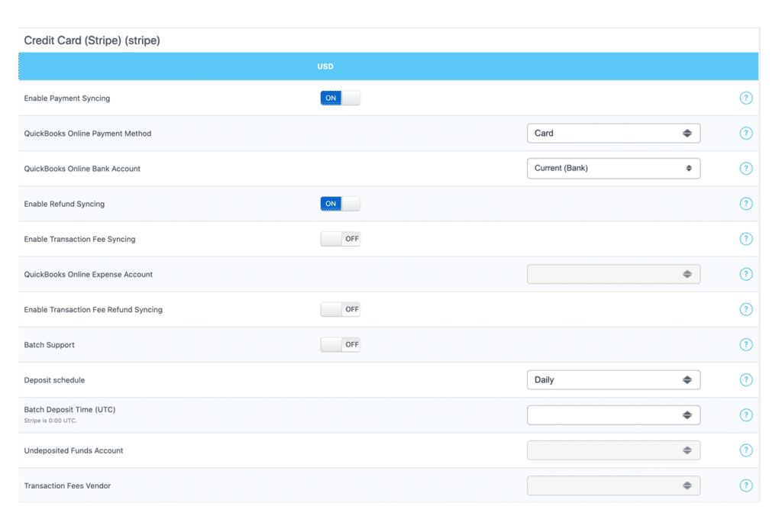The height and width of the screenshot is (532, 782).
Task: Click the Enable Payment Syncing label
Action: [67, 98]
